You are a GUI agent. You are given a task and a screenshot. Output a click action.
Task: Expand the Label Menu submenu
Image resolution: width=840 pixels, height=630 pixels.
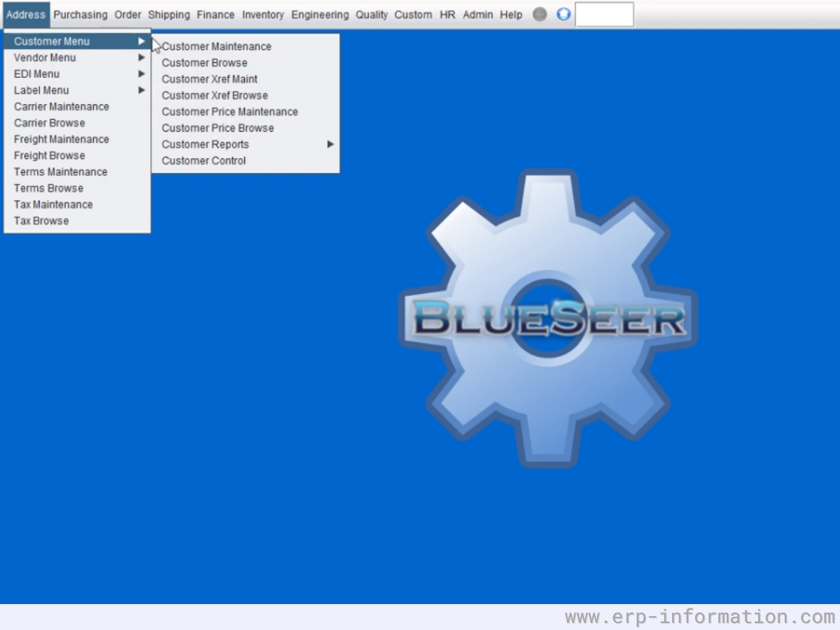click(77, 90)
